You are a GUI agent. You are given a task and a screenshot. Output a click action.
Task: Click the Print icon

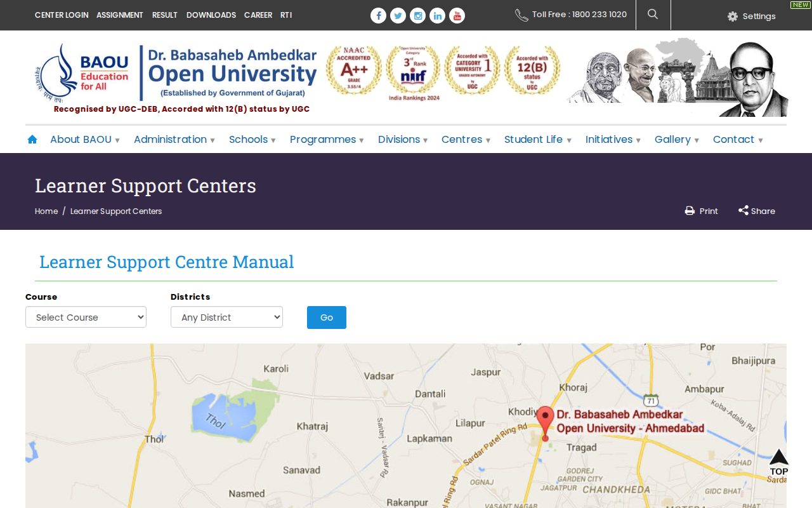click(690, 211)
